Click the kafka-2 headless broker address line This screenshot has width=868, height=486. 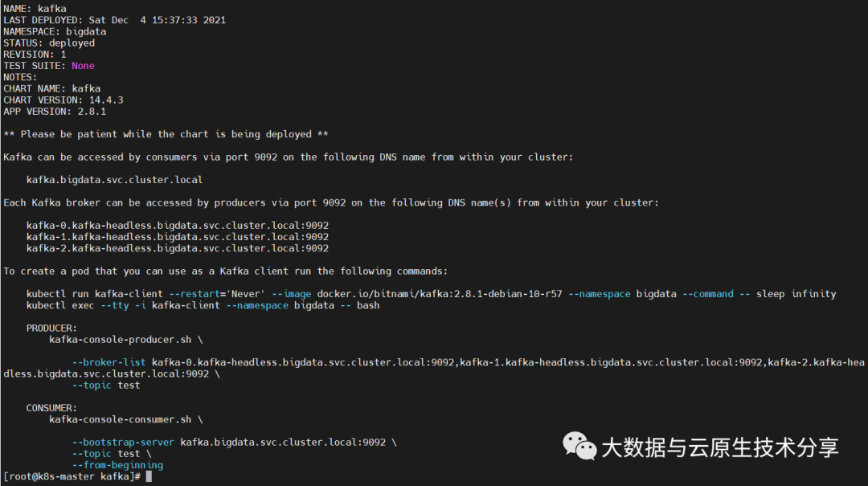(x=178, y=248)
